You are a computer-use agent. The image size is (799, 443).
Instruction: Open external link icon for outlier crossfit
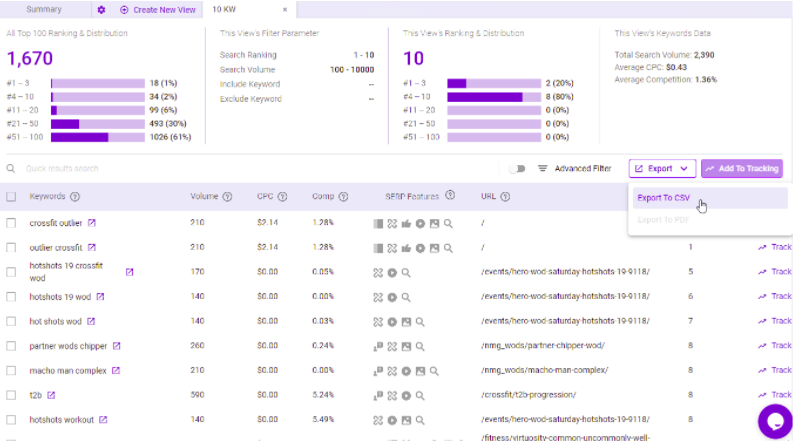[x=92, y=247]
